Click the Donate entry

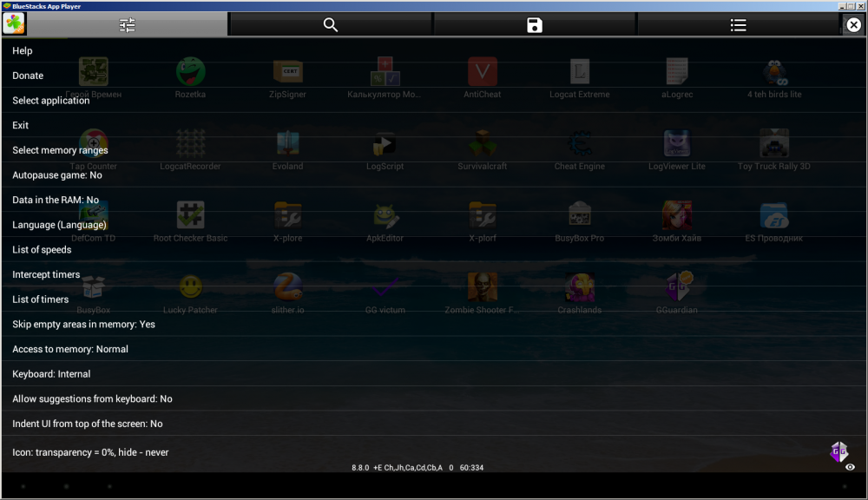(x=28, y=76)
